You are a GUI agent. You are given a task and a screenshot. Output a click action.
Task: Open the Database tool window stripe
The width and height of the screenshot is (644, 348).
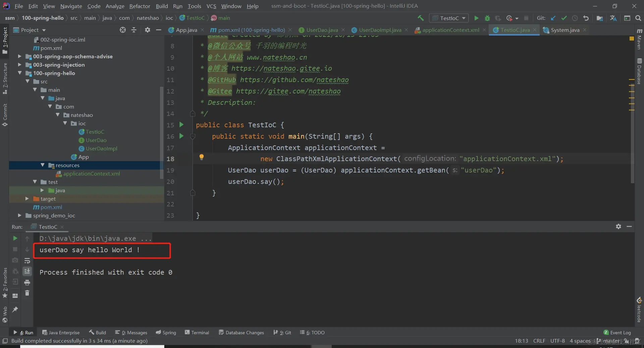pos(639,71)
